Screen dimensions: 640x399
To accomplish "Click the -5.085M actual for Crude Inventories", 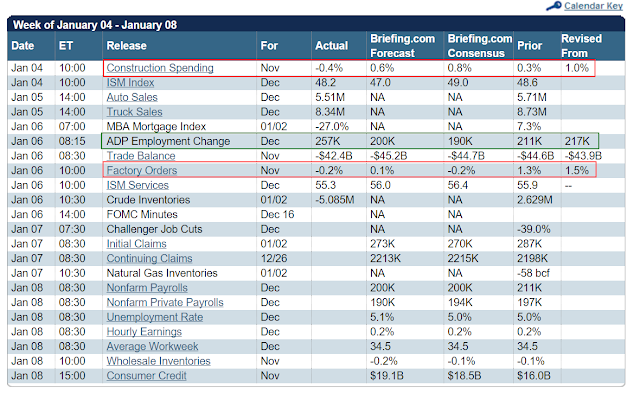I will point(335,200).
